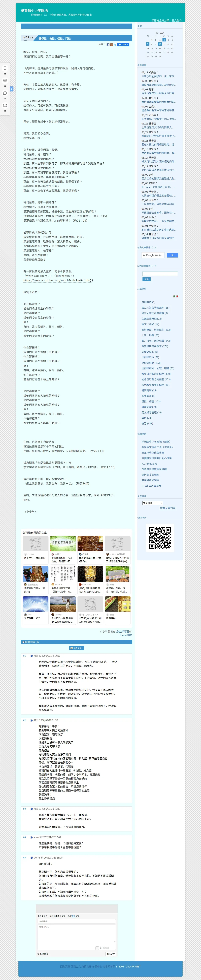This screenshot has width=201, height=980.
Task: Click the MAR 19 date badge
Action: (28, 38)
